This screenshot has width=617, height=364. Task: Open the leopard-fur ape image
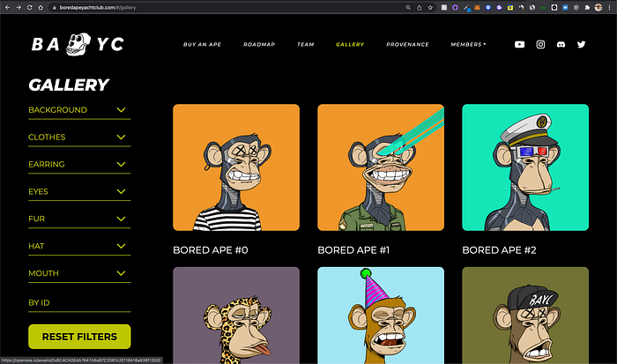click(x=236, y=316)
